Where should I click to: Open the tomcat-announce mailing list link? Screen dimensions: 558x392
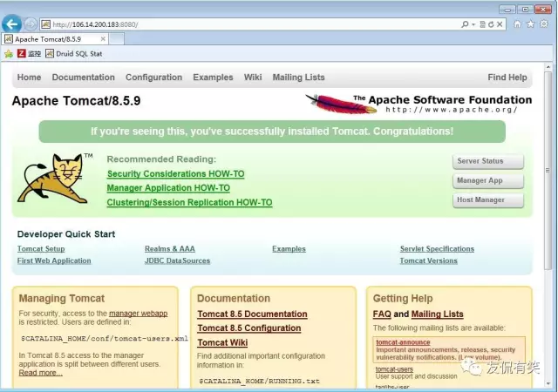(x=403, y=342)
